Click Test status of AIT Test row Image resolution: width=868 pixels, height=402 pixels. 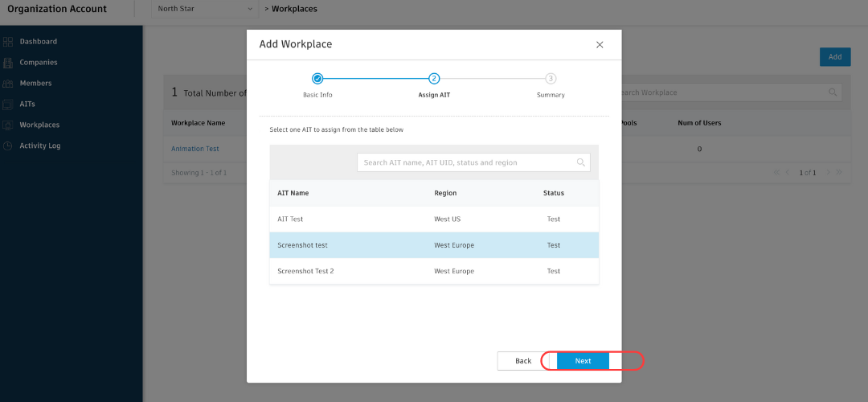pyautogui.click(x=554, y=219)
